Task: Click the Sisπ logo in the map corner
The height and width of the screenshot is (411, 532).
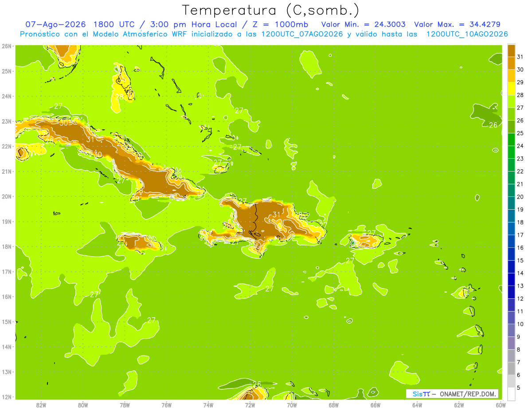Action: click(x=421, y=394)
